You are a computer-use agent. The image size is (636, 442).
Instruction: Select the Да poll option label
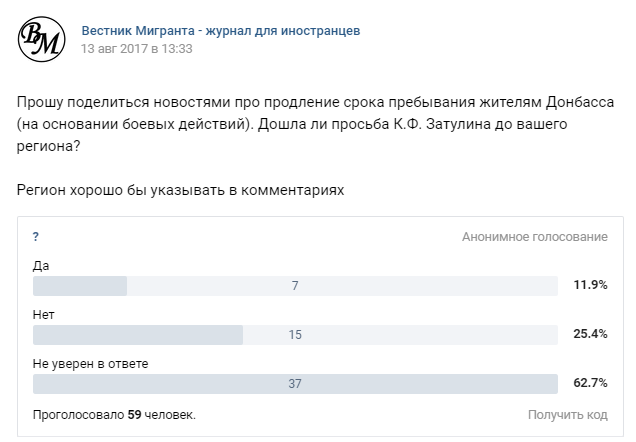(41, 266)
